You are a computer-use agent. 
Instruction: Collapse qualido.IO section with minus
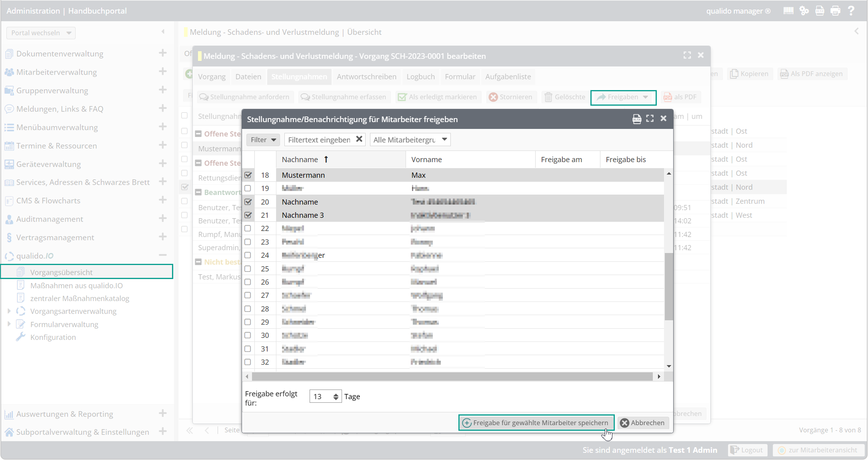click(x=163, y=255)
